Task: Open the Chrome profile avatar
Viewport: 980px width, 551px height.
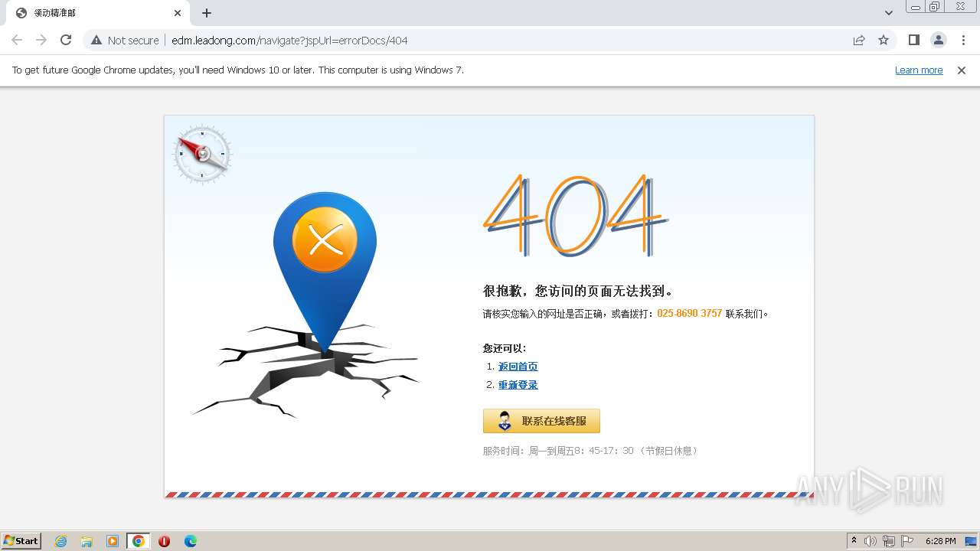Action: point(938,40)
